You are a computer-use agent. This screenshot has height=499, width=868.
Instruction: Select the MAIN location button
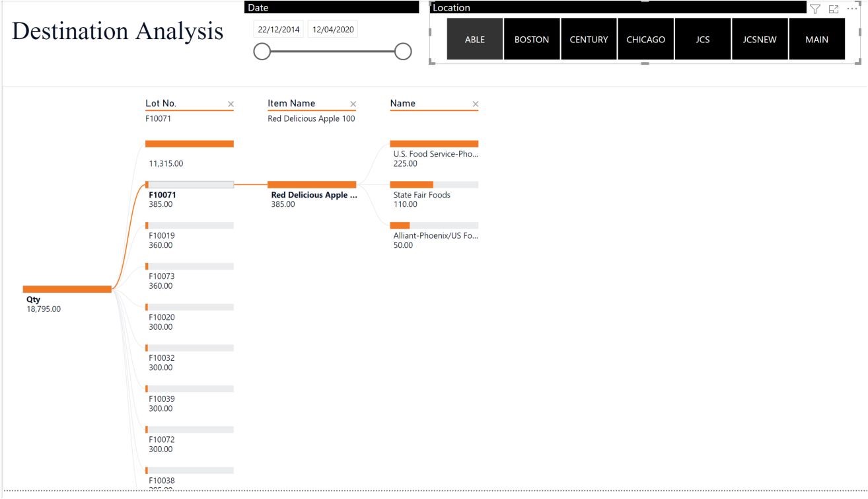817,39
